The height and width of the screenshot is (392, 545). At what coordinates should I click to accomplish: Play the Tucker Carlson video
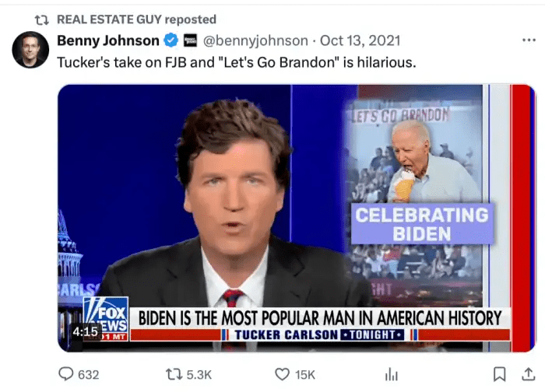[x=296, y=218]
